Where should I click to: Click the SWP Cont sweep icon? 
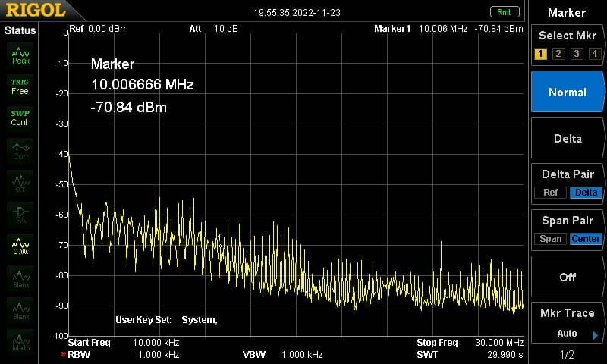(x=20, y=118)
